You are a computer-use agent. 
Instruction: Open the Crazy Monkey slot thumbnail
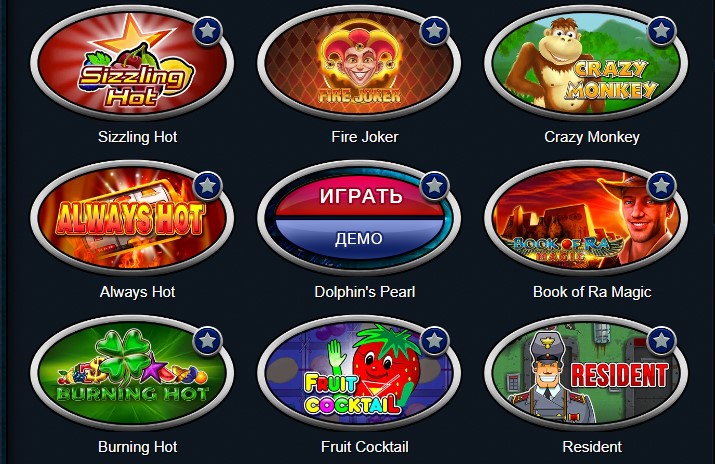click(x=586, y=63)
